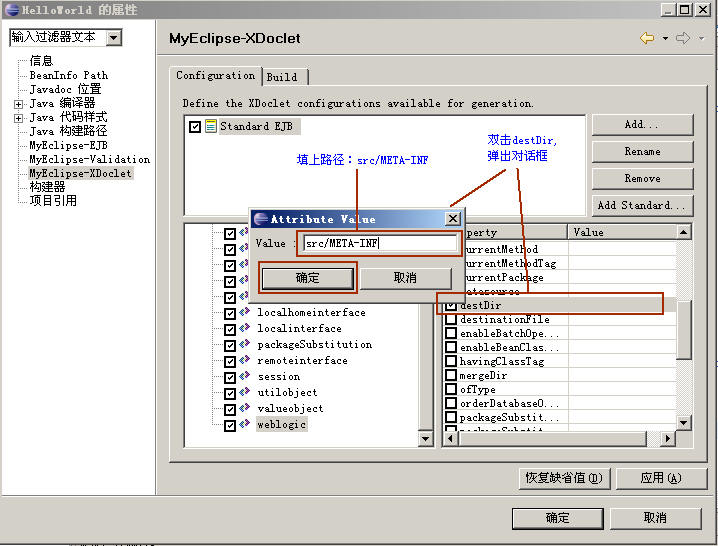
Task: Toggle the remoteinterface checkbox
Action: point(230,362)
